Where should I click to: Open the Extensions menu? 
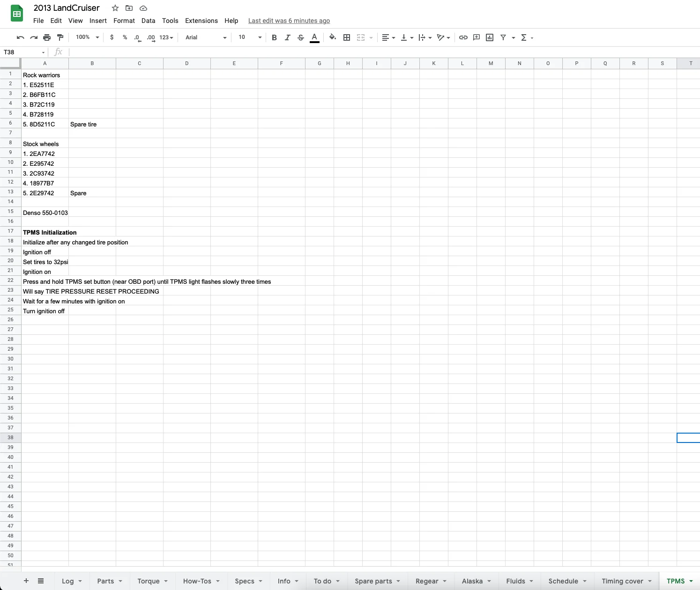(x=201, y=21)
